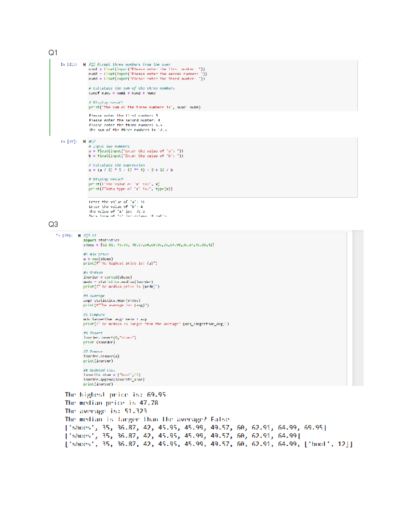Click the In [20]: execution prompt label

click(63, 235)
